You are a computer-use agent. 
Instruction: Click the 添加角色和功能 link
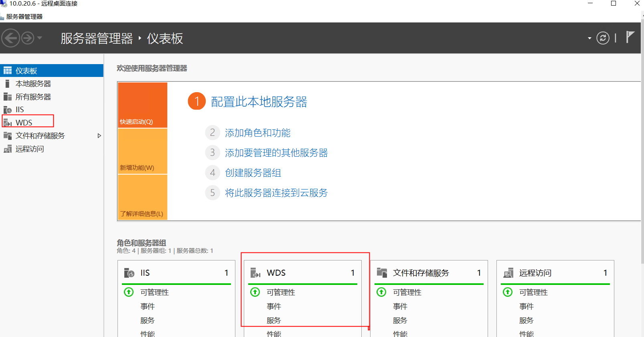pos(257,133)
